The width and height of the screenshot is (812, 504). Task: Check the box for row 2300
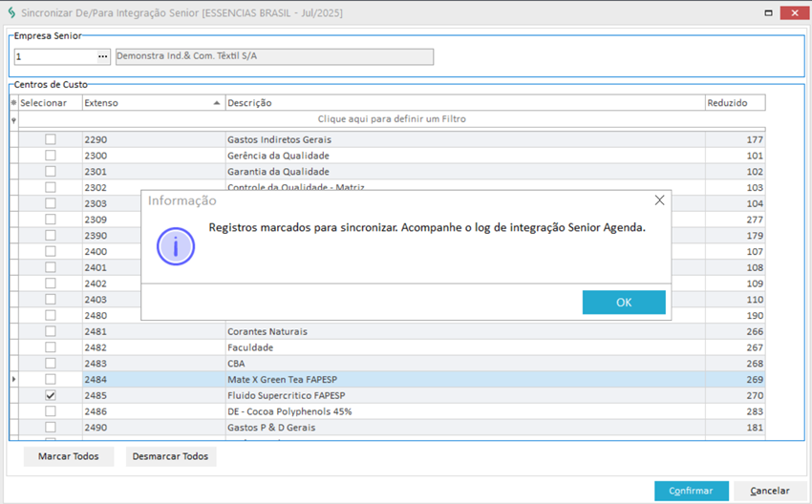point(51,156)
